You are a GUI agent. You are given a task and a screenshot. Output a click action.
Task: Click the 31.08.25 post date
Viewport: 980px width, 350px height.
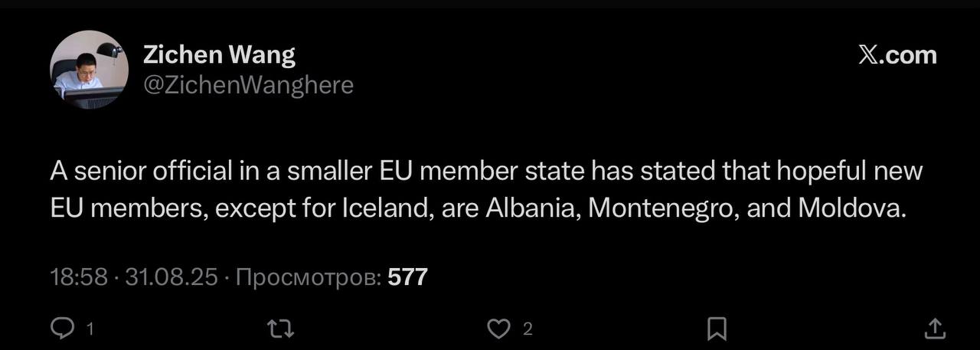pyautogui.click(x=171, y=276)
